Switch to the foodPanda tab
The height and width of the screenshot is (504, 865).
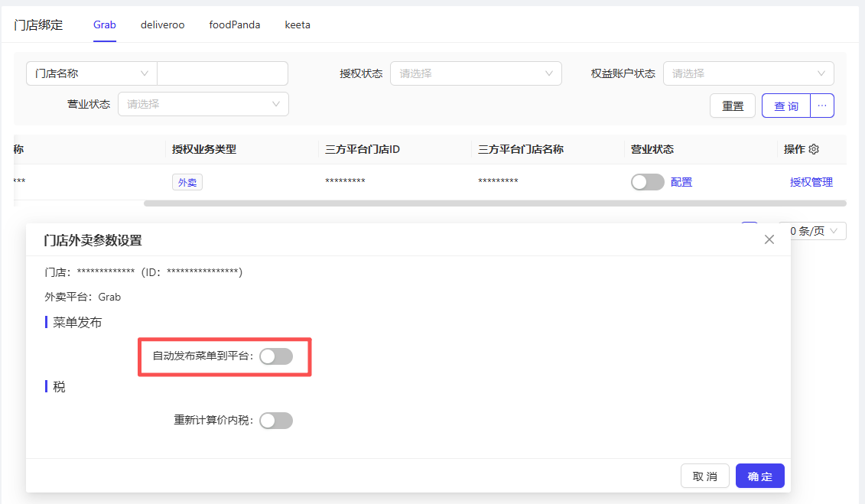[235, 24]
